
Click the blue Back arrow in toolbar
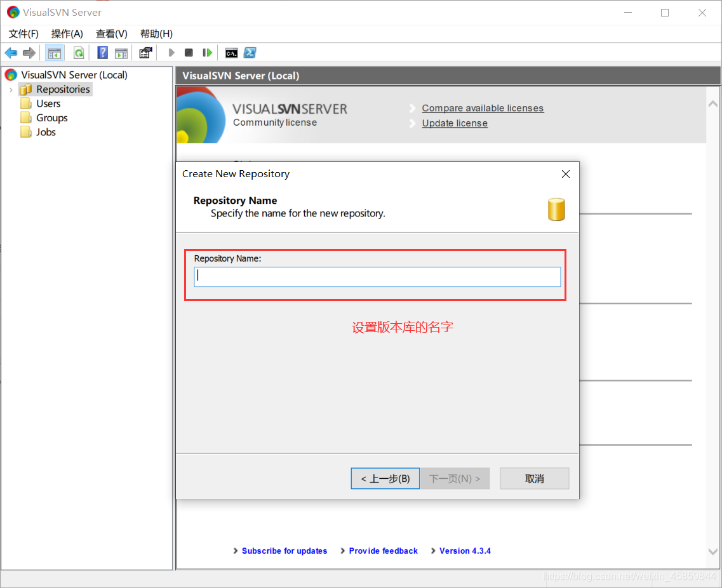pos(11,53)
